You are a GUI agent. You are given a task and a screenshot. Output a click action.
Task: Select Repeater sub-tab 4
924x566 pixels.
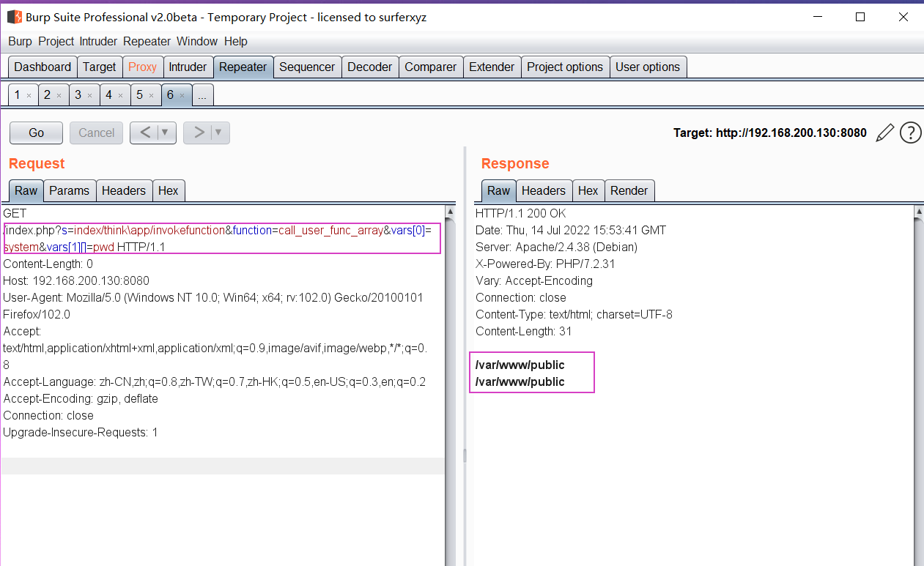click(108, 94)
